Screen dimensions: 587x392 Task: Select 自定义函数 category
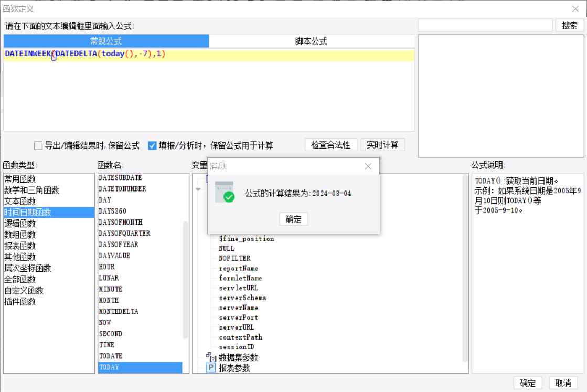(x=49, y=291)
